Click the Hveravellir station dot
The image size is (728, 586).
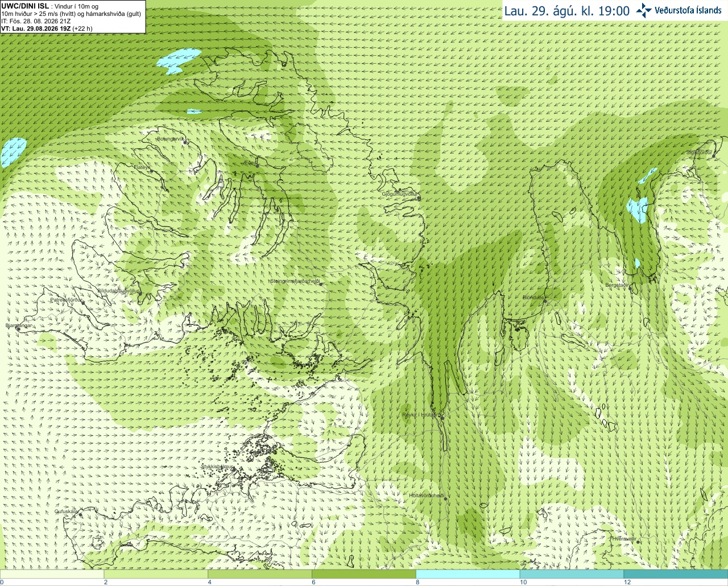[x=638, y=542]
